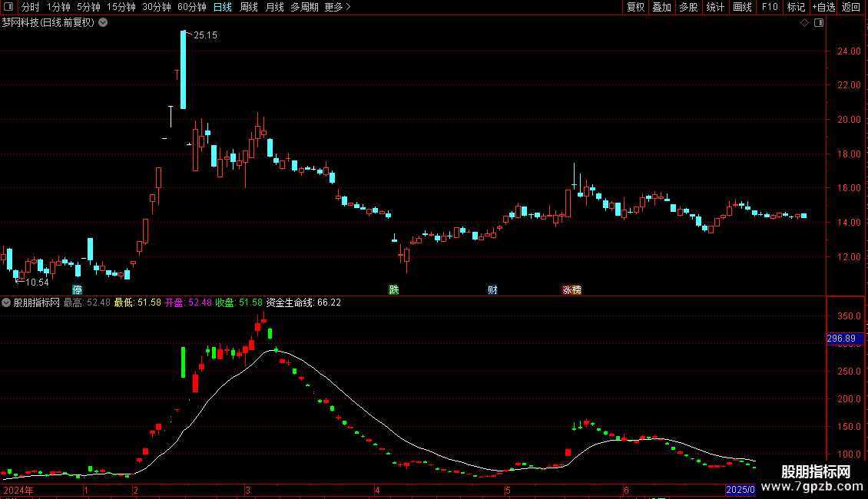This screenshot has height=499, width=868.
Task: Click the 停 suspension event marker
Action: (x=78, y=290)
